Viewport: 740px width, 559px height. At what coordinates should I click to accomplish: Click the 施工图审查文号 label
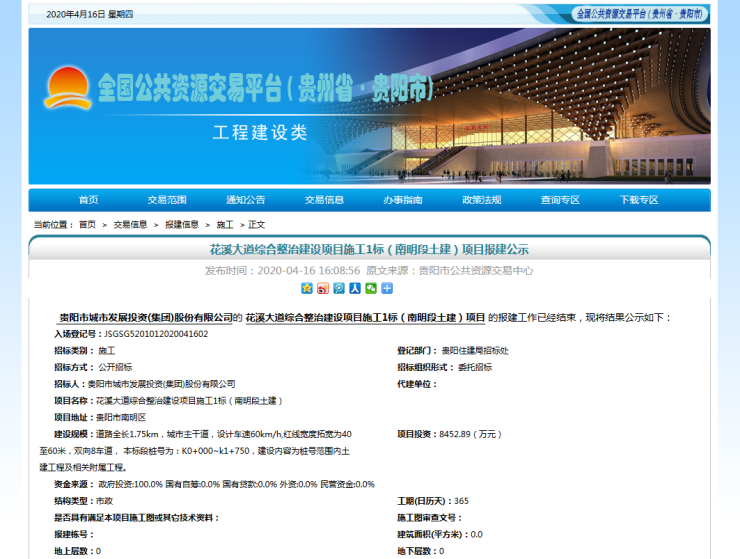click(x=429, y=518)
